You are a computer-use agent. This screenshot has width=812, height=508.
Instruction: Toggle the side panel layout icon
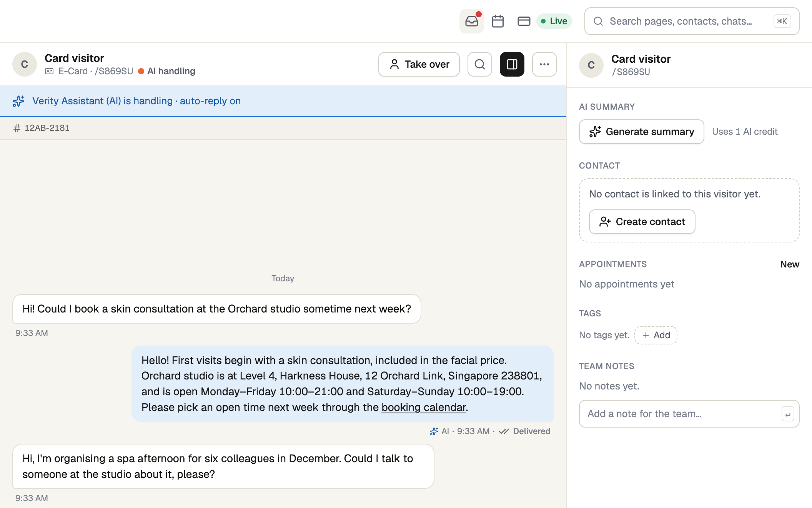pos(512,64)
